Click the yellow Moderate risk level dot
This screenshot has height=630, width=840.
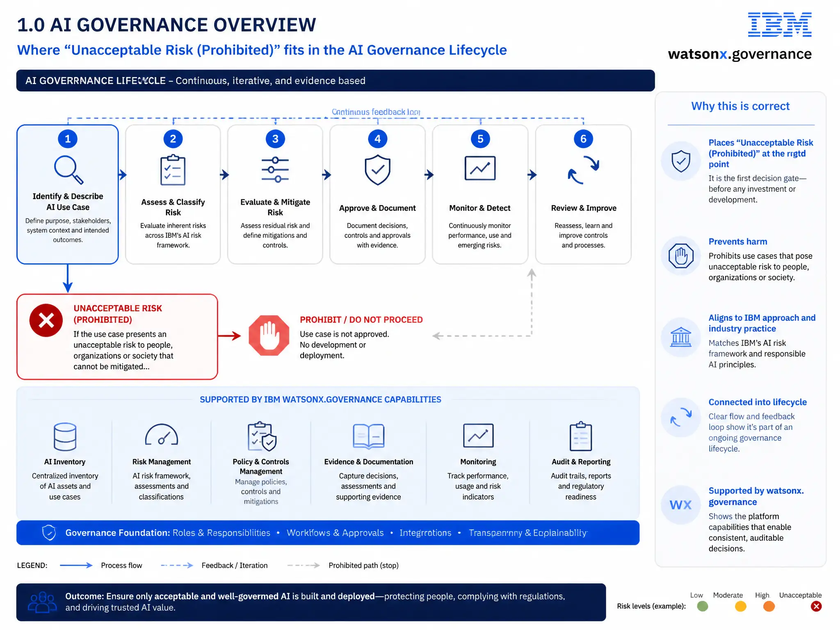(x=741, y=606)
